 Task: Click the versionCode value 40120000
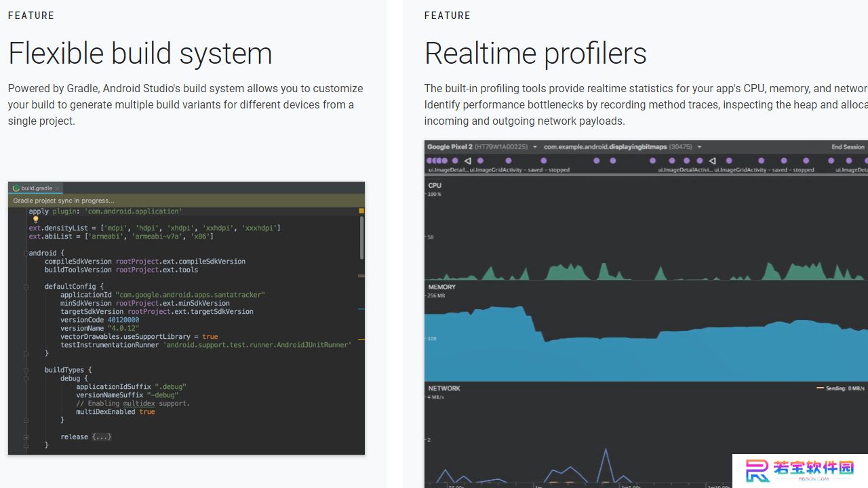click(123, 320)
